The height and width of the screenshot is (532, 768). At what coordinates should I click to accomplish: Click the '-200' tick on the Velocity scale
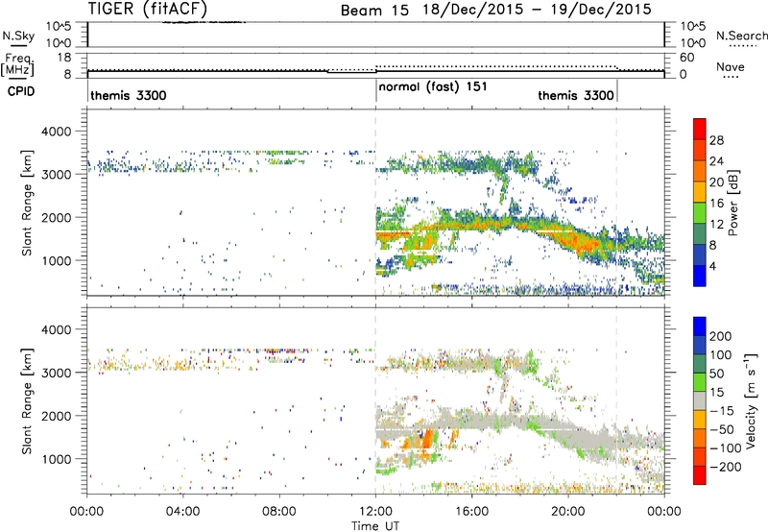click(x=725, y=467)
